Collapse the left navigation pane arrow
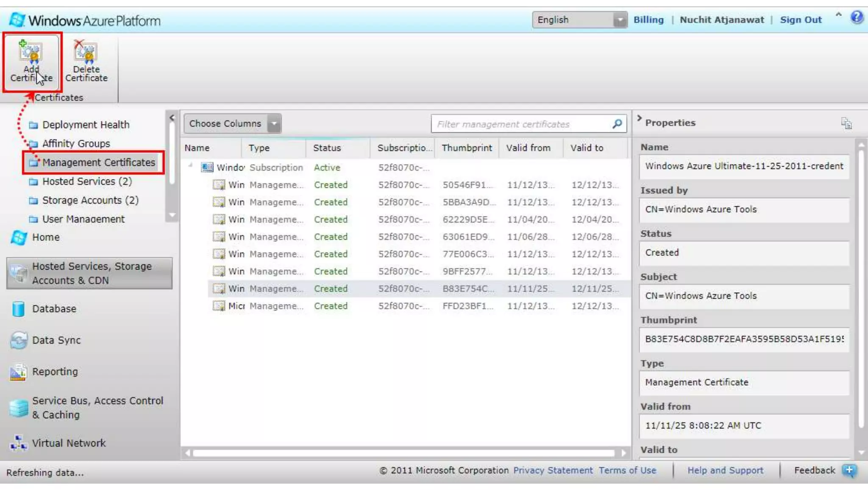868x490 pixels. coord(172,118)
